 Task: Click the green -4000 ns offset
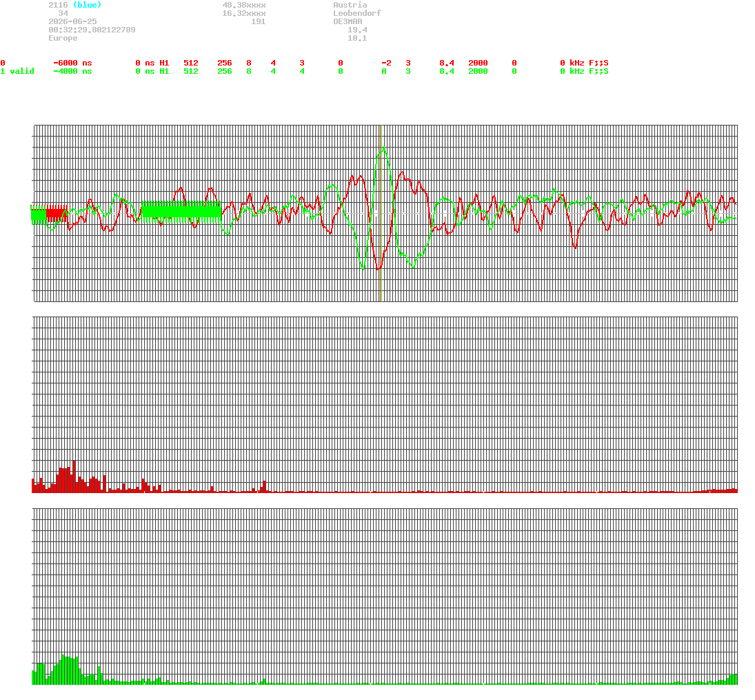(x=72, y=71)
